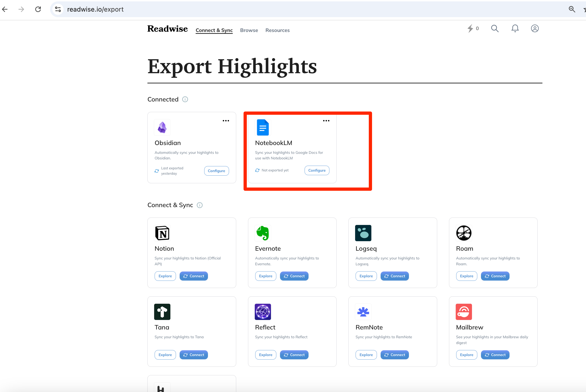Click the Connect & Sync info icon
The height and width of the screenshot is (392, 586).
(x=199, y=205)
